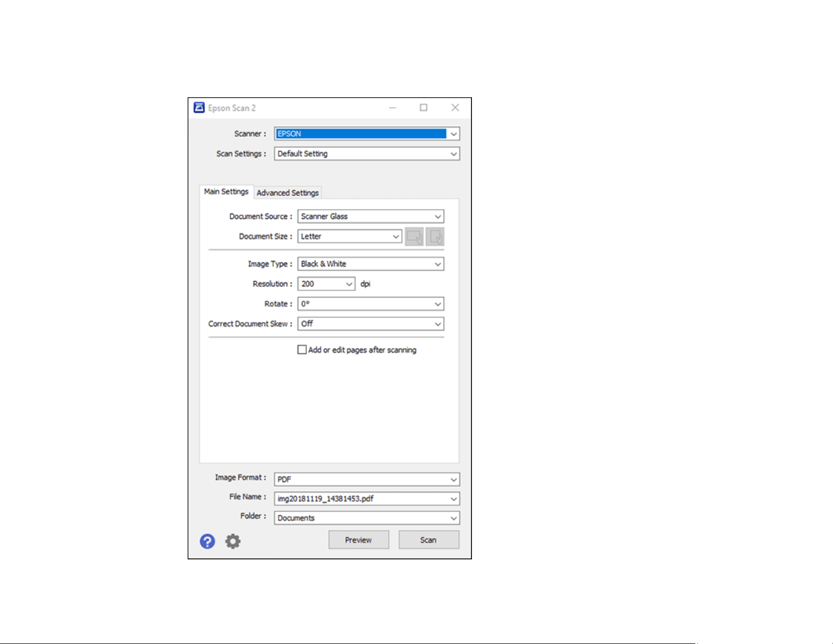This screenshot has height=644, width=833.
Task: Open the Scanner dropdown showing EPSON
Action: (x=367, y=134)
